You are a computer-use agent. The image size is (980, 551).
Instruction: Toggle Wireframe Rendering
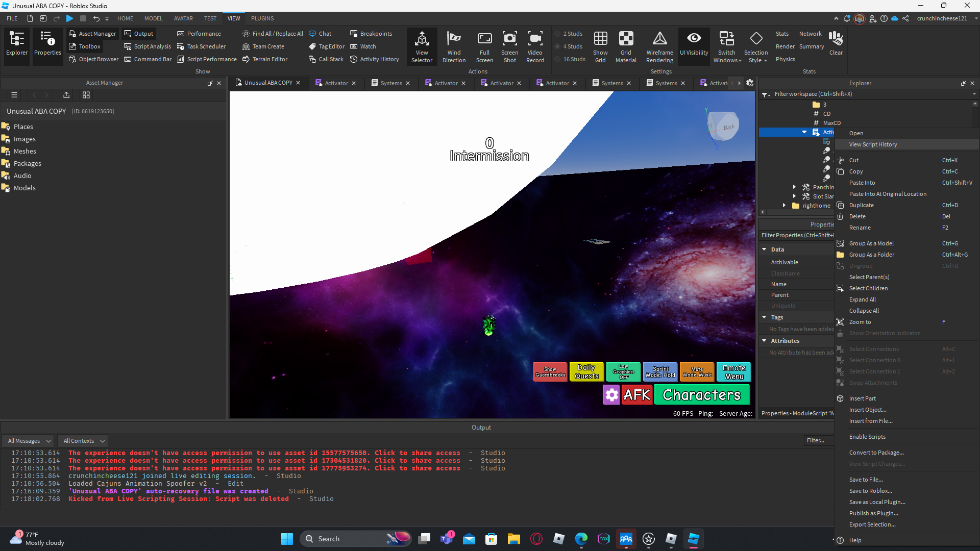(x=659, y=46)
